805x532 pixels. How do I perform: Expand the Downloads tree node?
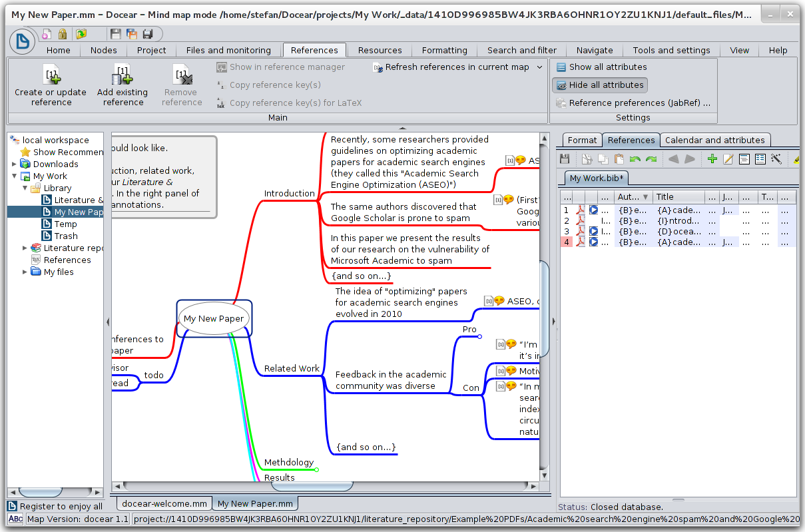pyautogui.click(x=15, y=164)
